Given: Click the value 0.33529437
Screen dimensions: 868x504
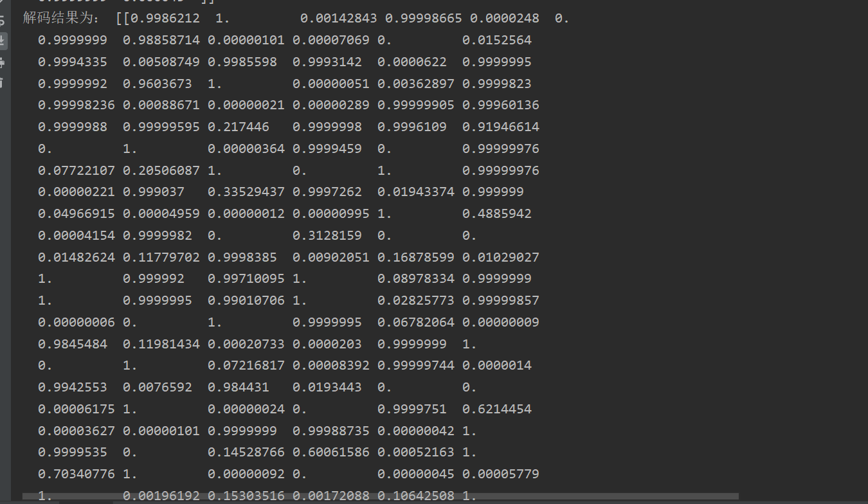Looking at the screenshot, I should tap(246, 192).
